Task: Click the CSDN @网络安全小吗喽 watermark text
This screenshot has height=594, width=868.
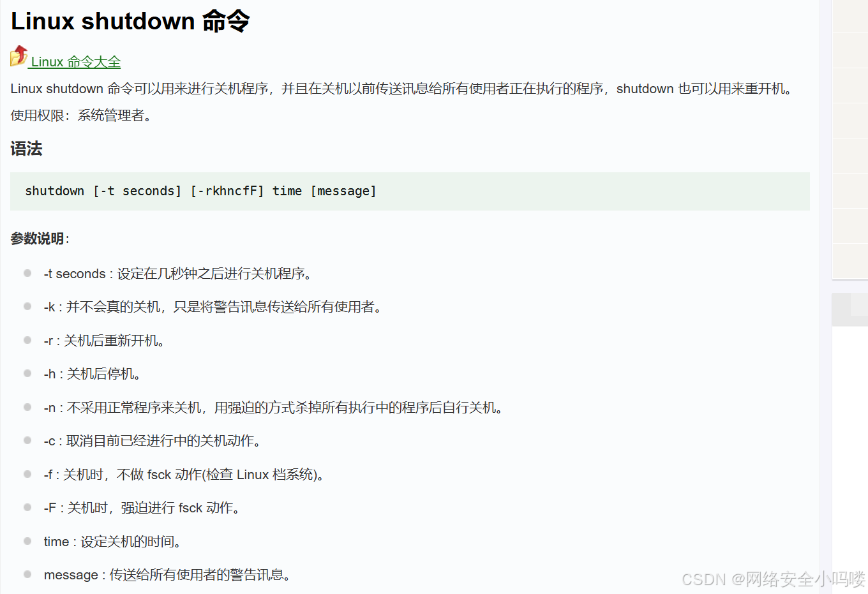Action: coord(772,579)
